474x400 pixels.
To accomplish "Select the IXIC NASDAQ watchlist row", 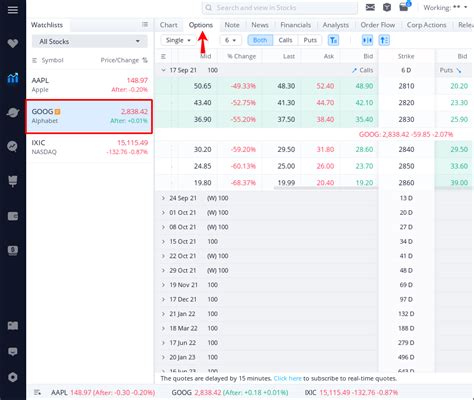I will (x=89, y=147).
